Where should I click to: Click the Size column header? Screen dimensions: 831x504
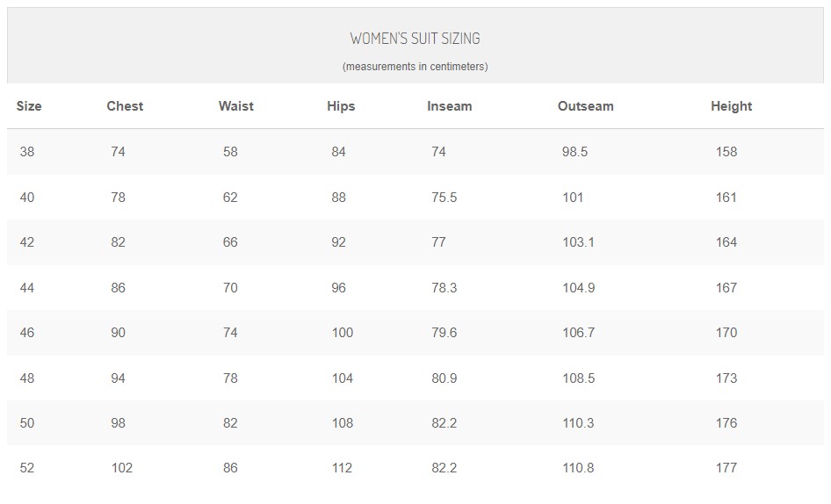click(29, 106)
